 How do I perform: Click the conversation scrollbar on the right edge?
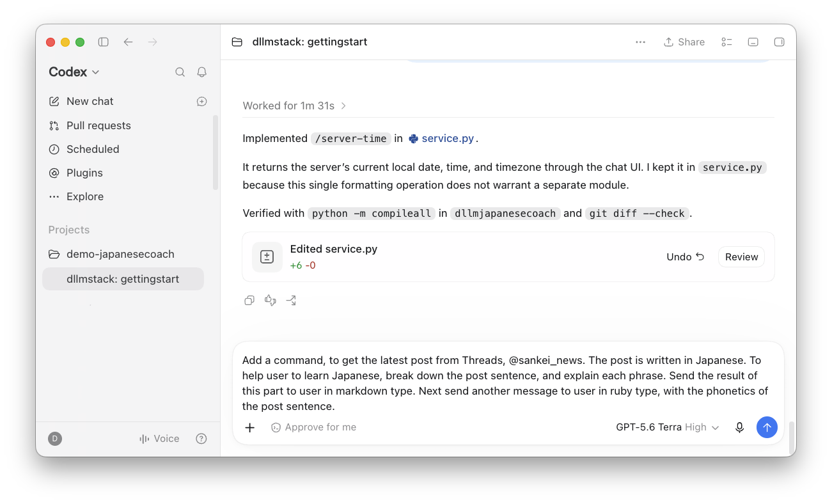click(792, 437)
